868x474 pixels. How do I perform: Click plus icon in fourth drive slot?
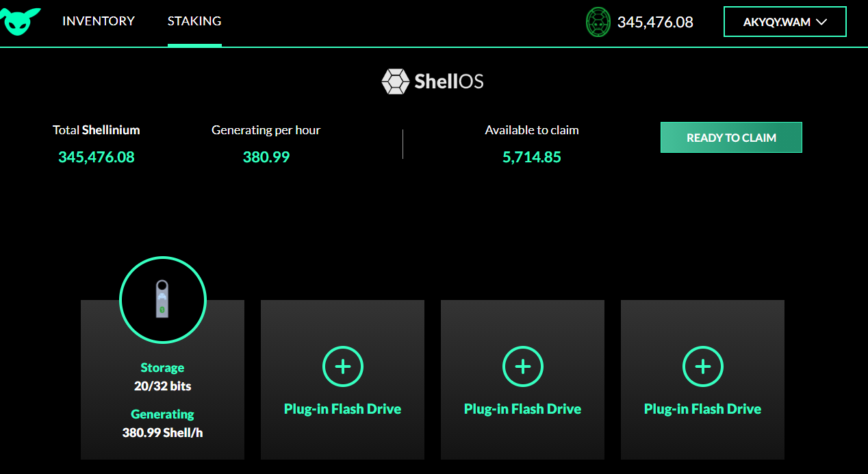(x=702, y=366)
